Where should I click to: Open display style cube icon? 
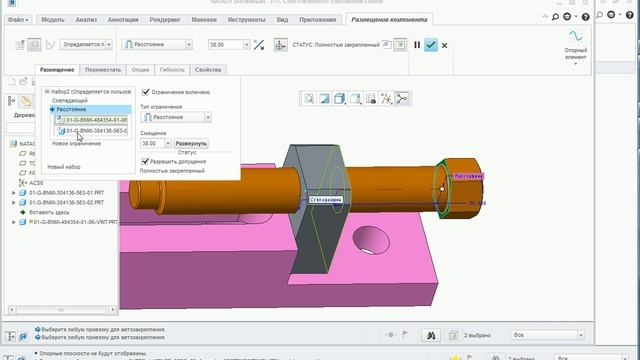point(340,98)
